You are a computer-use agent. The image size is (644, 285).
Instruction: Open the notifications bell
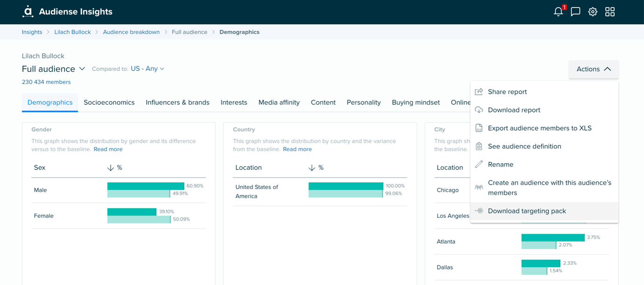tap(558, 12)
